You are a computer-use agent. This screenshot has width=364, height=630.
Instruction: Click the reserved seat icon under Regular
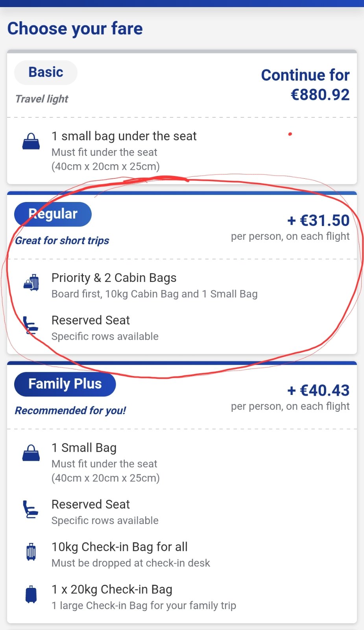[x=30, y=325]
